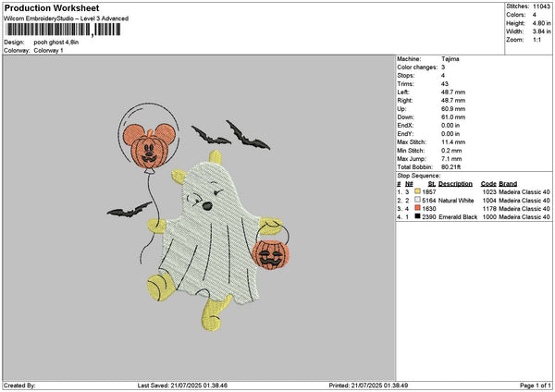
Task: Click the Color changes value 3
Action: pyautogui.click(x=443, y=67)
